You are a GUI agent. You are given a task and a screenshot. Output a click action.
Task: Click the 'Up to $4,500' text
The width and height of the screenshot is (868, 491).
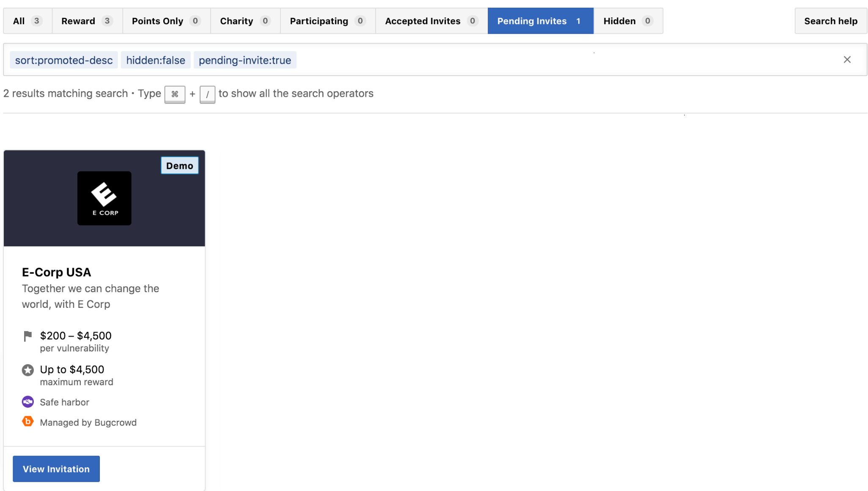point(72,369)
